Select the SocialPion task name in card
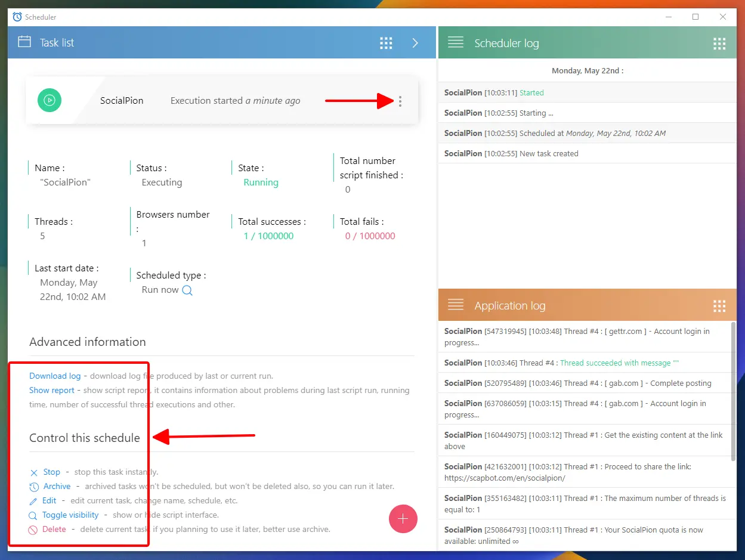The image size is (745, 560). point(122,101)
